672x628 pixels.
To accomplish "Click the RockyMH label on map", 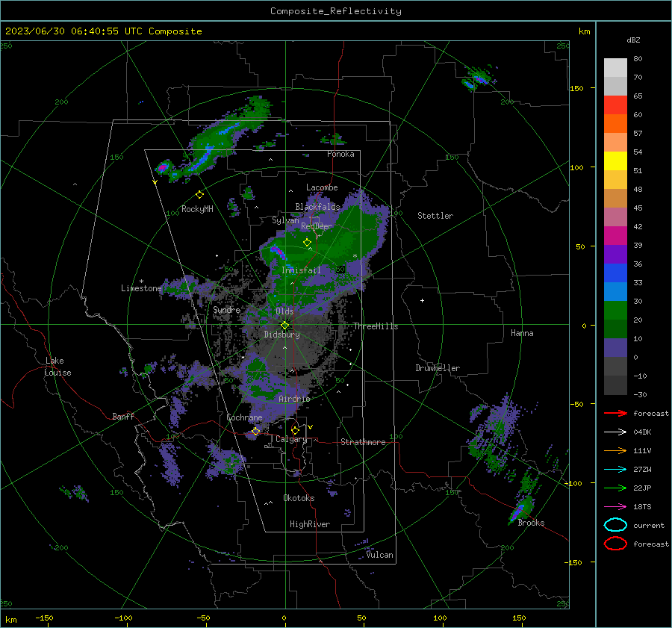I will (197, 209).
